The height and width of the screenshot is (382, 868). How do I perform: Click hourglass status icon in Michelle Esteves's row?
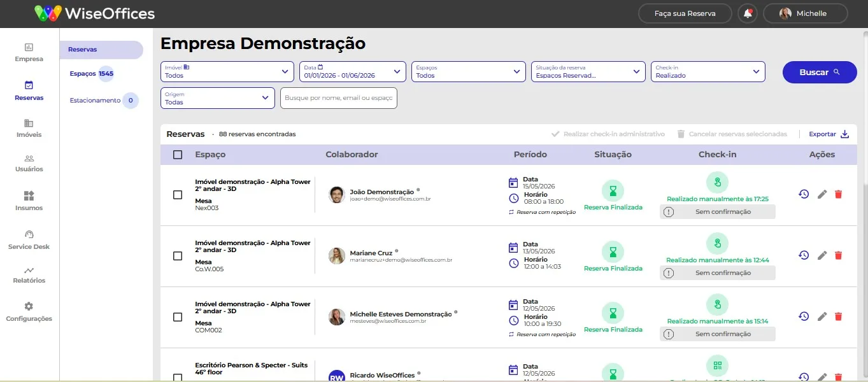coord(613,313)
